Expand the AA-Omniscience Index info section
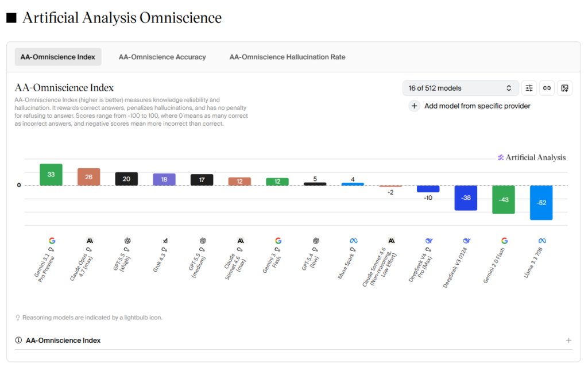 [x=568, y=340]
